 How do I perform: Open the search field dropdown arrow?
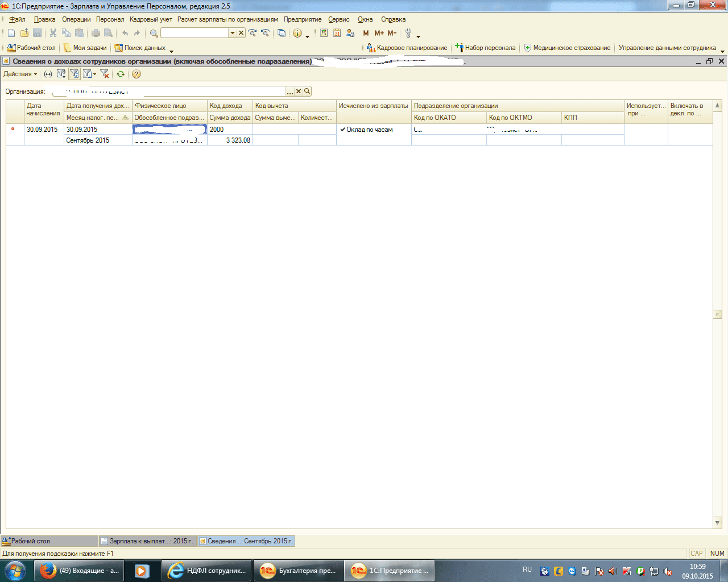point(232,34)
